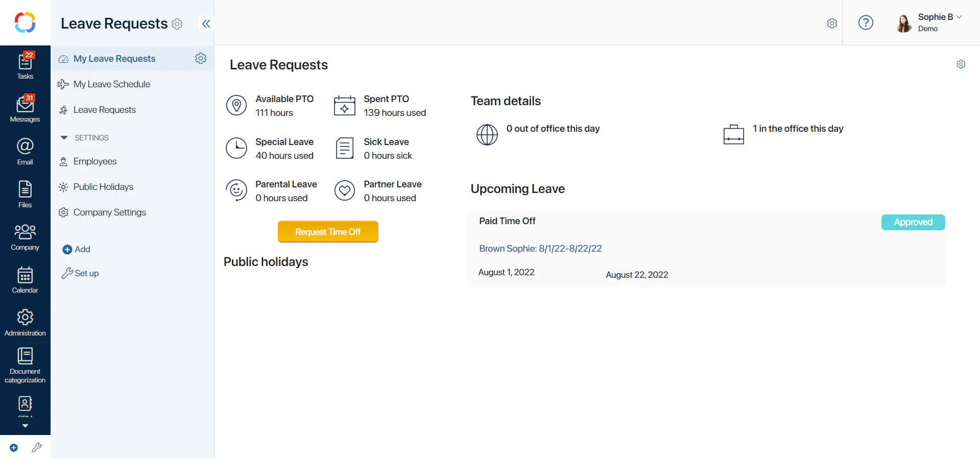
Task: Open the Calendar module icon
Action: (x=25, y=280)
